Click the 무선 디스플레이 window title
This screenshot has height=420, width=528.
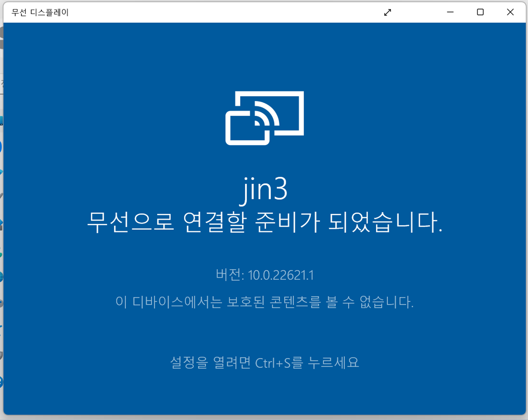[x=40, y=13]
